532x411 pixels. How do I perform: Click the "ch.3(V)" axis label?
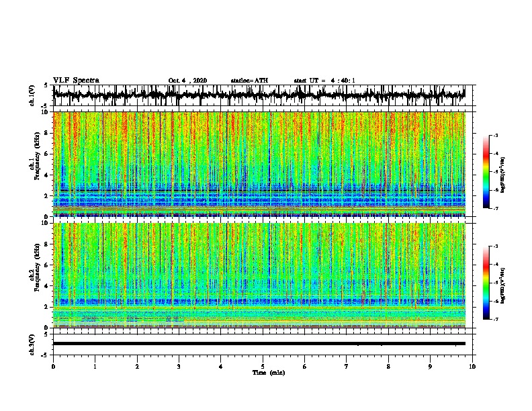(32, 345)
